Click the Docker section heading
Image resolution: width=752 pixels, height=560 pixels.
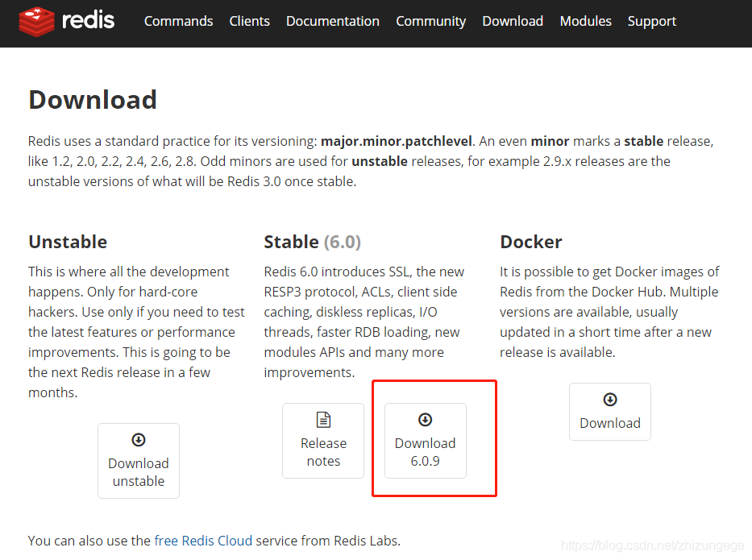531,242
